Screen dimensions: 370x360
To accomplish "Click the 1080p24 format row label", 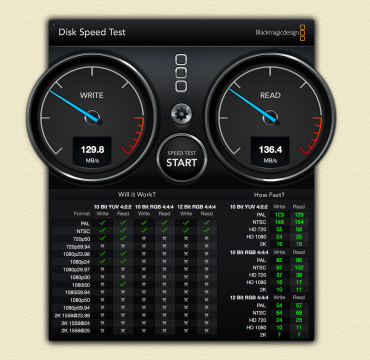I will tap(80, 262).
